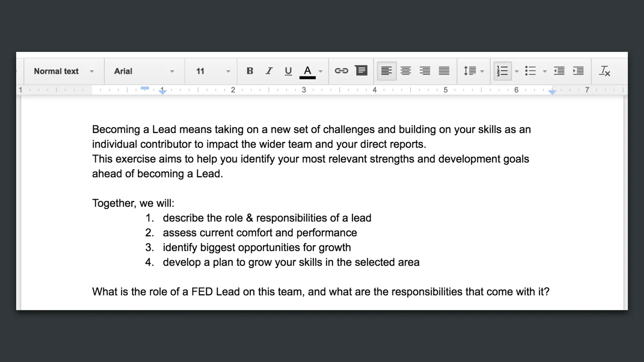This screenshot has width=644, height=362.
Task: Click the numbered list icon
Action: (x=502, y=71)
